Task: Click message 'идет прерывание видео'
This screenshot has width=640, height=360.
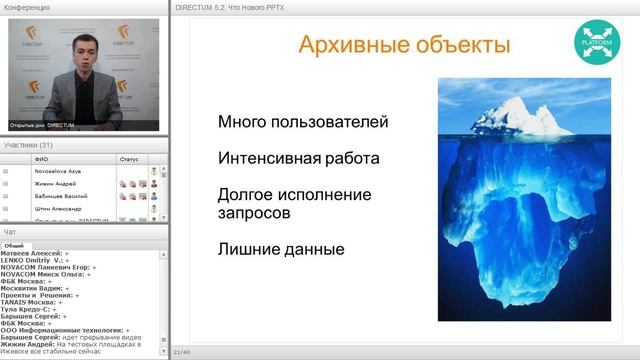Action: pos(102,338)
